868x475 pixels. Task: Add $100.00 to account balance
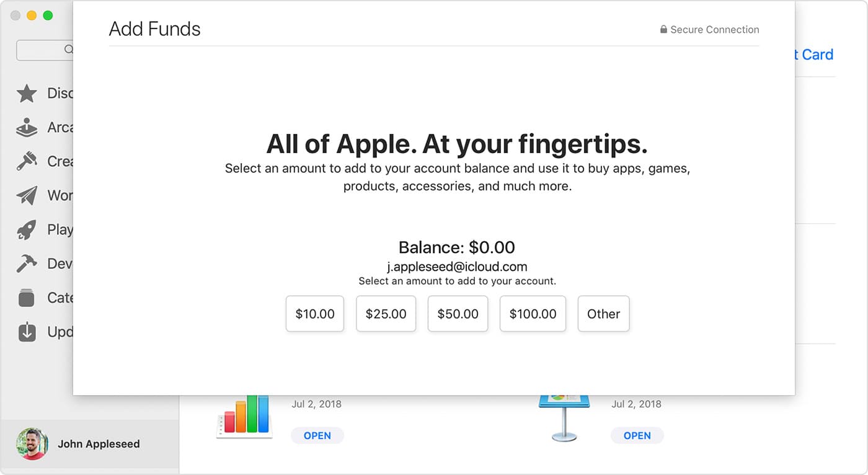[x=533, y=314]
